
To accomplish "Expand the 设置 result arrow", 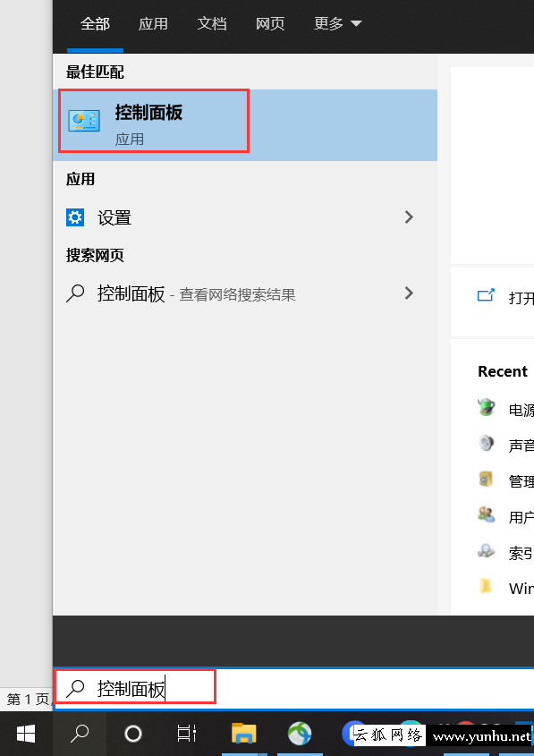I will tap(409, 217).
